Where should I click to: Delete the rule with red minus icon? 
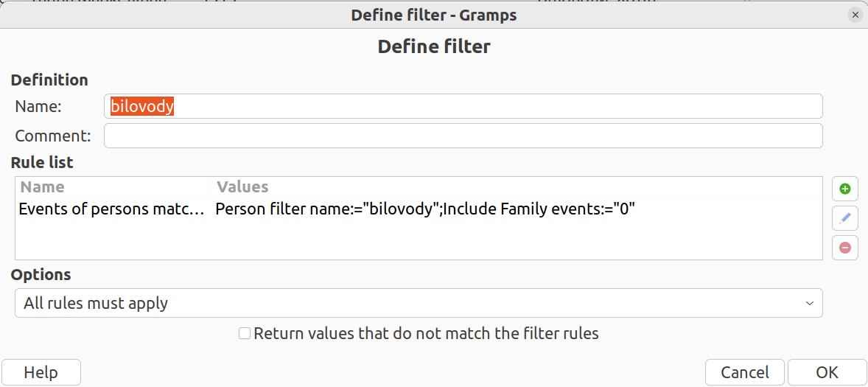click(844, 248)
